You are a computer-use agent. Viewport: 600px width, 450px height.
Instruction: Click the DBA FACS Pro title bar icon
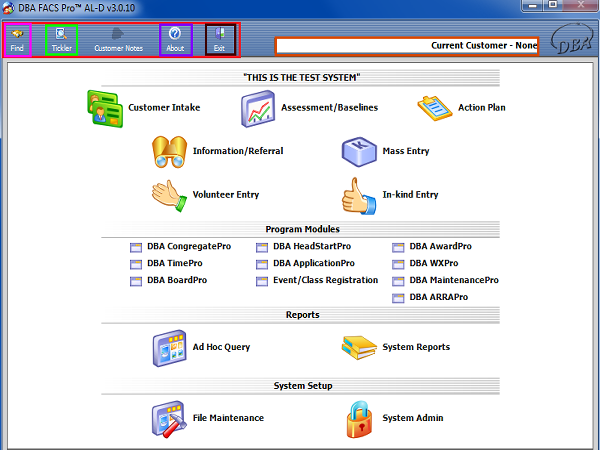tap(8, 8)
